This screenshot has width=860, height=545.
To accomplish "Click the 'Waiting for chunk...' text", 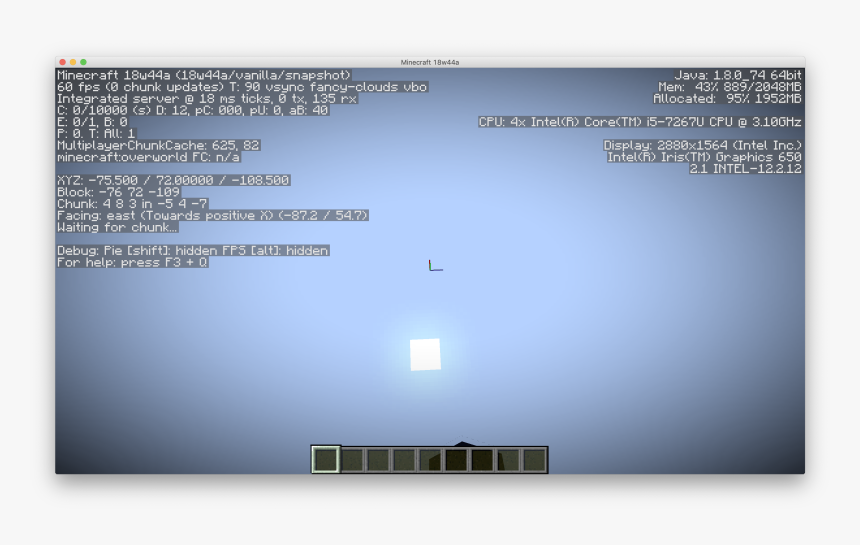I will click(117, 227).
